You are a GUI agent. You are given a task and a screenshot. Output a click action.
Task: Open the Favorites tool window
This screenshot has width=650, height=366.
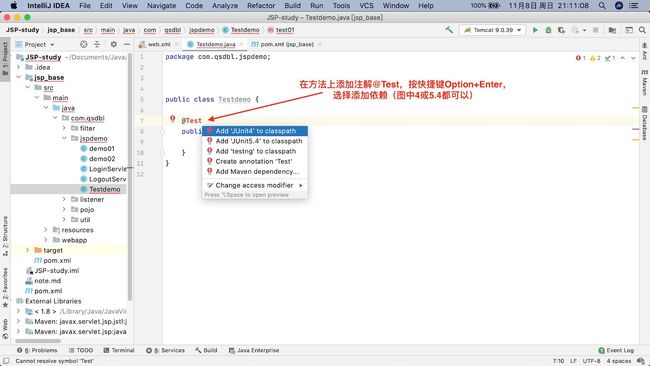coord(5,287)
